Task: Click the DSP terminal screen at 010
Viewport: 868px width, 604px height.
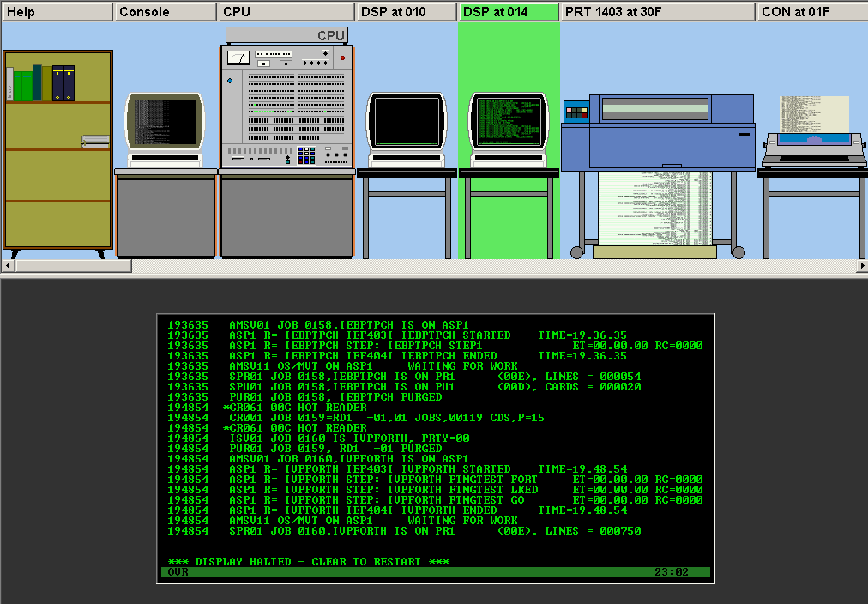Action: coord(405,120)
